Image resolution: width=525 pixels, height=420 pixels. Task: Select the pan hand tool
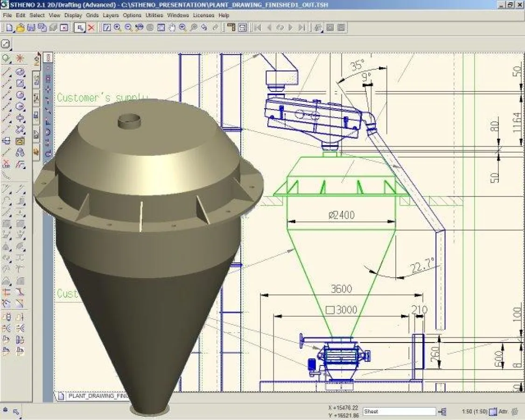172,28
